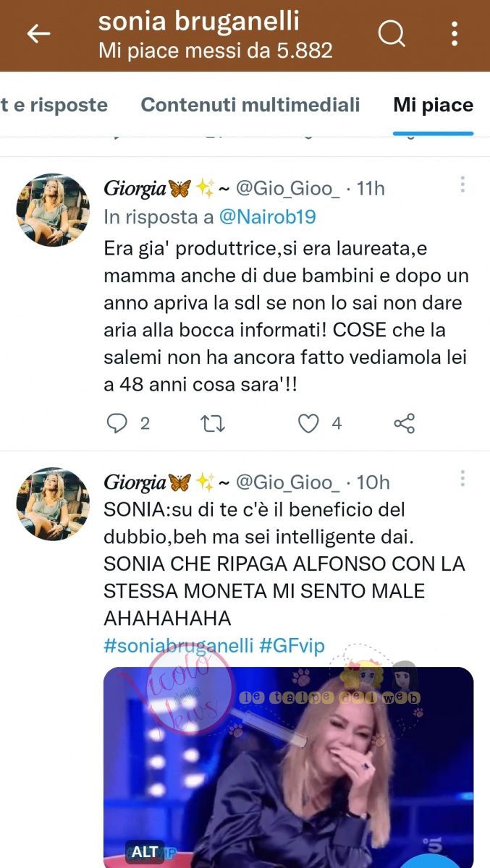
Task: Retweet the tweet about the salemi
Action: tap(212, 424)
